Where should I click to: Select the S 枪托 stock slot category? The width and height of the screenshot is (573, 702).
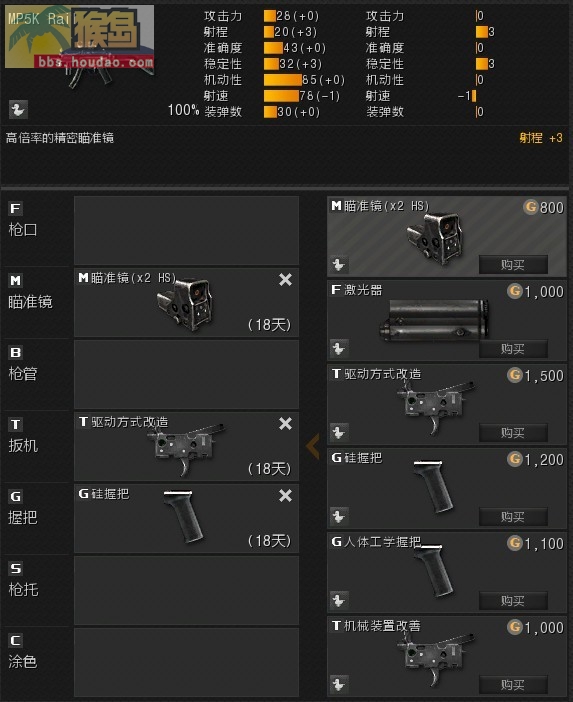36,591
